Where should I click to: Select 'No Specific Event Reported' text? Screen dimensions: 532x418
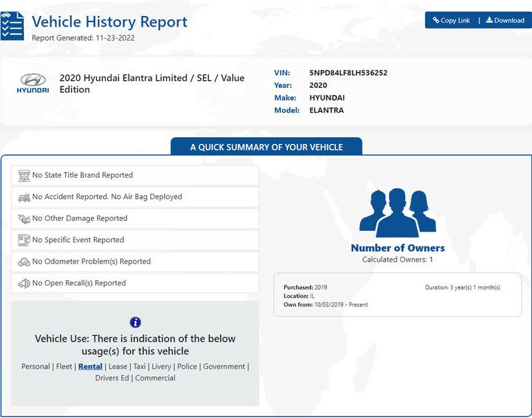tap(78, 240)
